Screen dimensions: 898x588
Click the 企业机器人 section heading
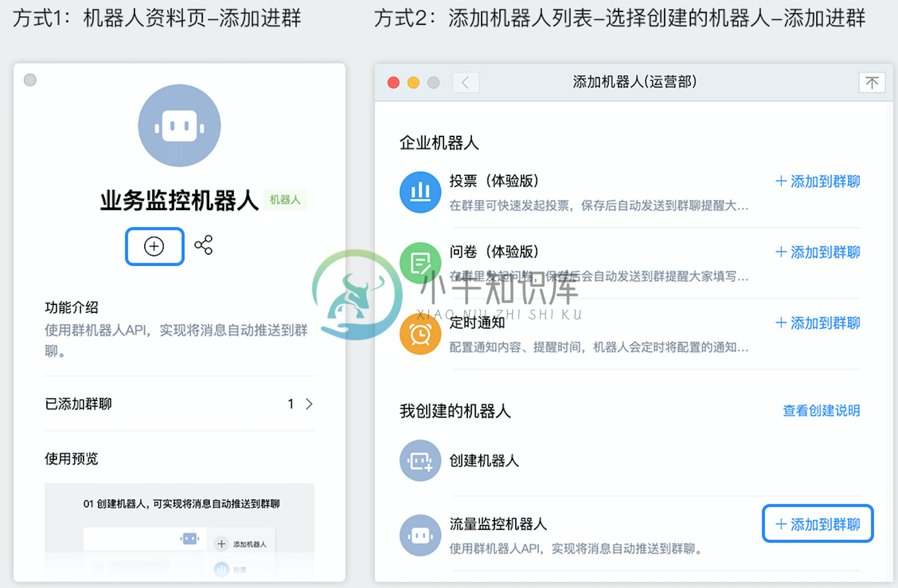coord(439,143)
